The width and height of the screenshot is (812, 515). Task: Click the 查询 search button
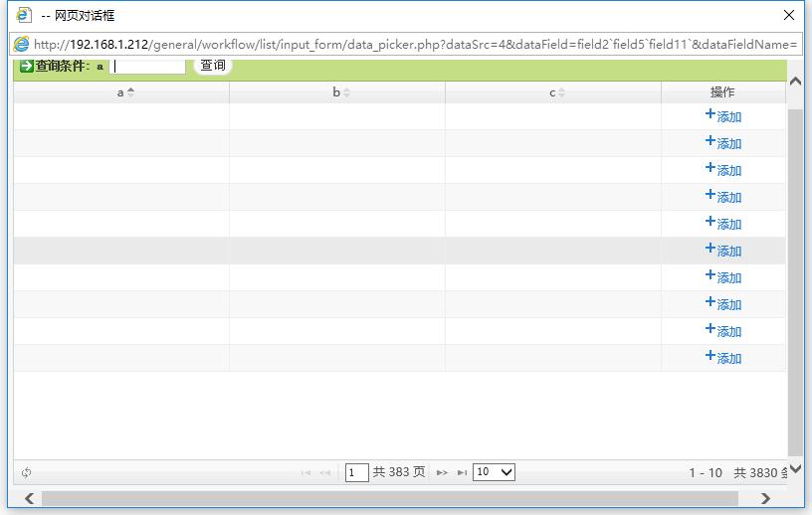pyautogui.click(x=213, y=66)
